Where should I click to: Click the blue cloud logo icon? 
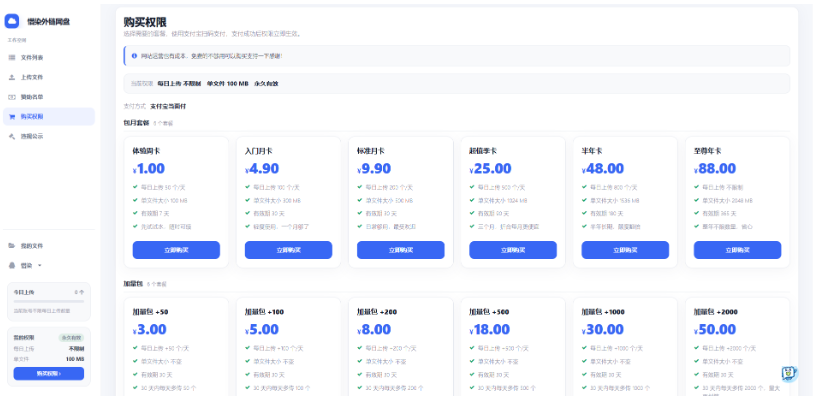[x=12, y=21]
